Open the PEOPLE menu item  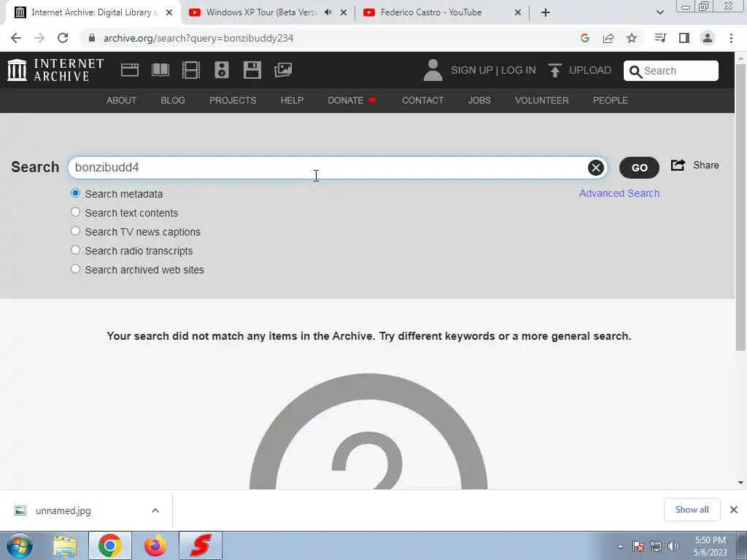click(611, 101)
